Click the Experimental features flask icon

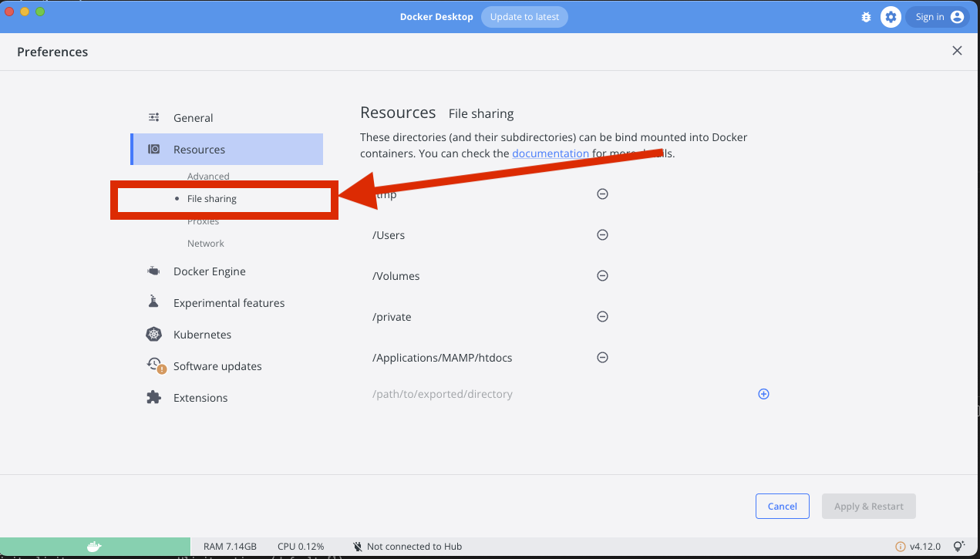tap(153, 301)
